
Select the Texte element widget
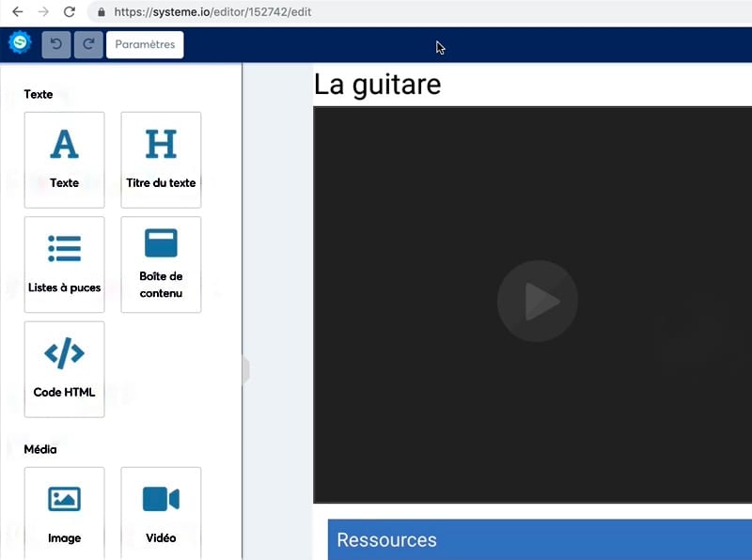point(64,160)
